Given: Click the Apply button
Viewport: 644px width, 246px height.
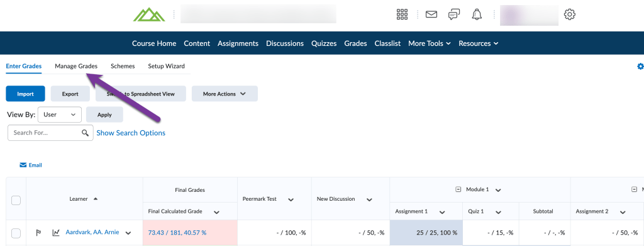Looking at the screenshot, I should (x=105, y=115).
